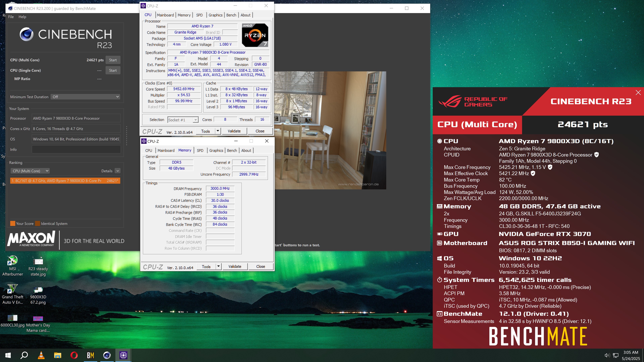Show desktop via the taskbar corner

click(643, 355)
